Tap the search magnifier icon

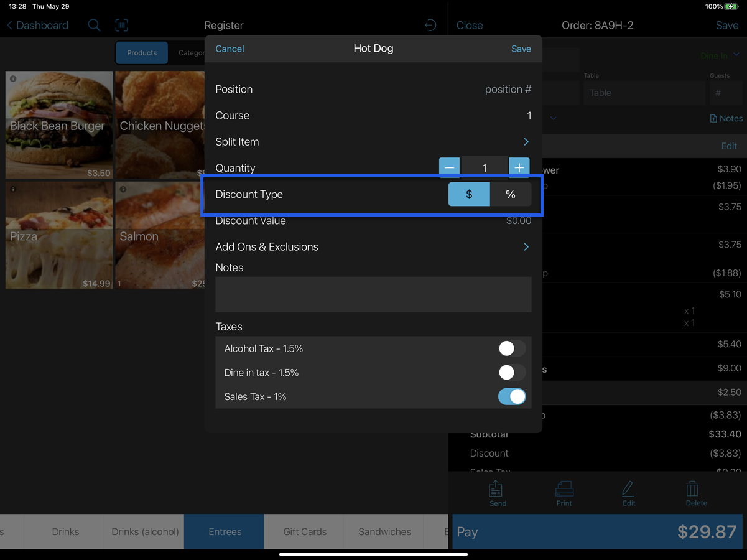pyautogui.click(x=94, y=26)
